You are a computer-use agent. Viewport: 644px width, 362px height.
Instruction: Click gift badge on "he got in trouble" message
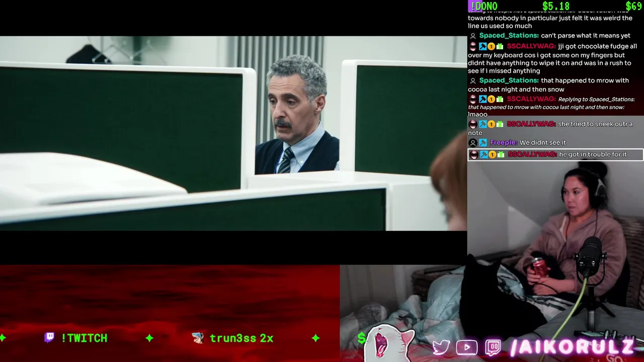click(x=501, y=155)
